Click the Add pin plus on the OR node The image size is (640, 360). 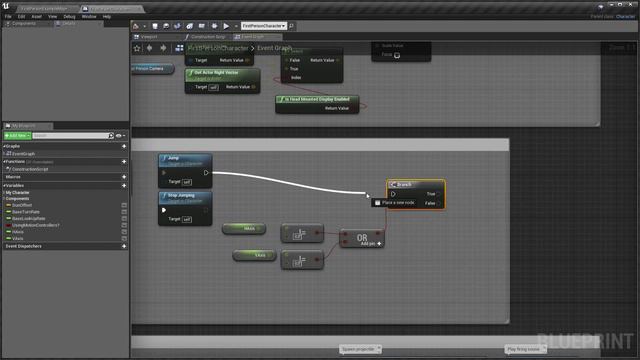pos(379,244)
